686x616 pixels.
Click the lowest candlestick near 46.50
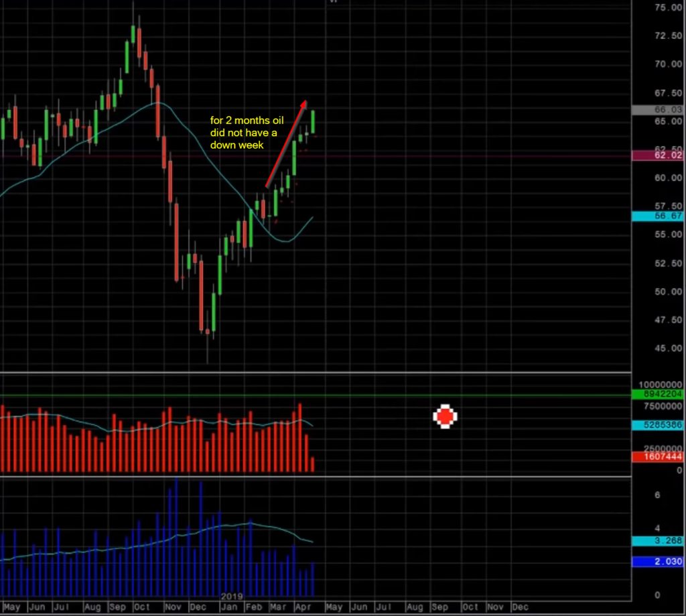coord(207,332)
